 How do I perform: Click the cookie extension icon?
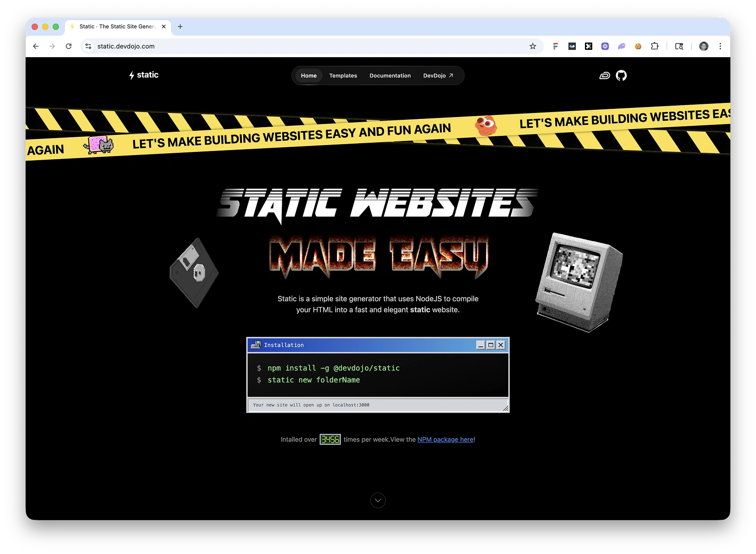pyautogui.click(x=638, y=46)
